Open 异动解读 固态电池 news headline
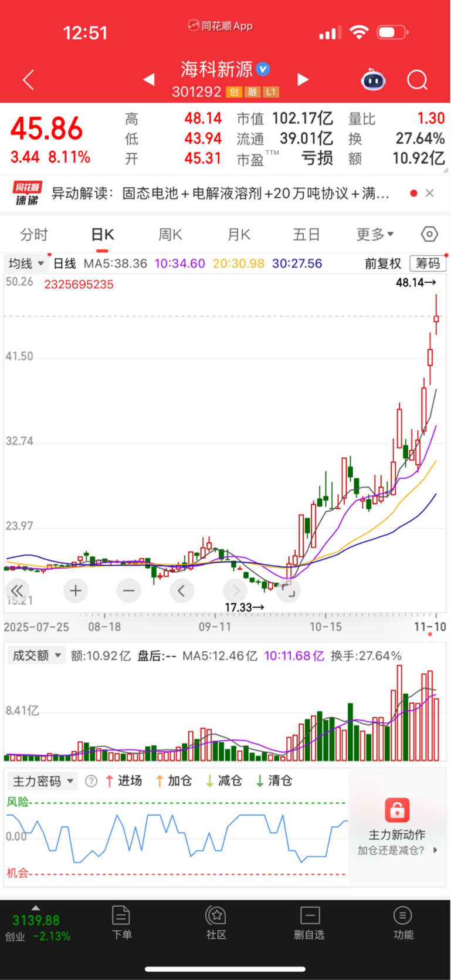The image size is (451, 980). click(221, 193)
